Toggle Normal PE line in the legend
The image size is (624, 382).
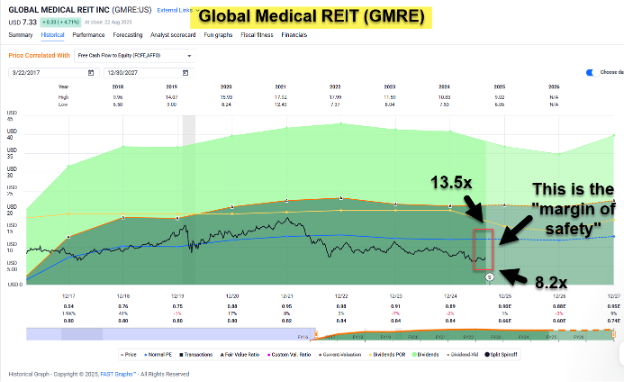158,355
